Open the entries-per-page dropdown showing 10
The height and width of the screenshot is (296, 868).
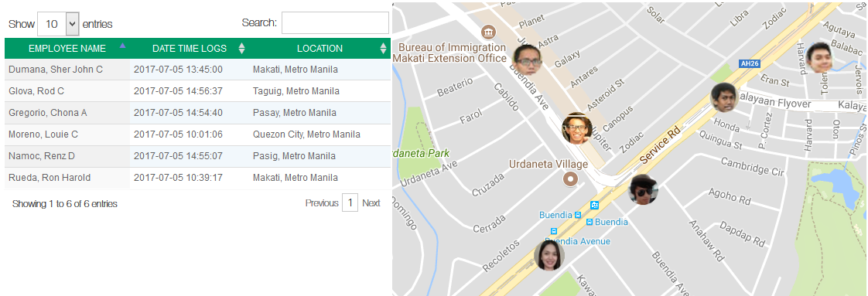click(x=58, y=24)
